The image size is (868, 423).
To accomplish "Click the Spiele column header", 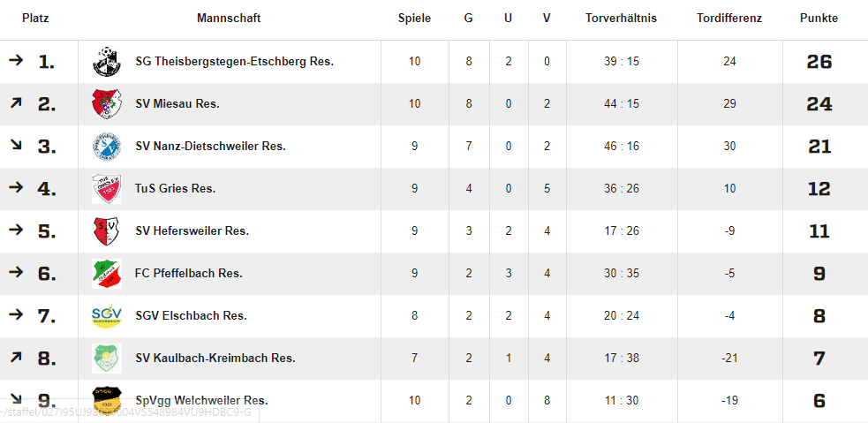I will pyautogui.click(x=414, y=19).
